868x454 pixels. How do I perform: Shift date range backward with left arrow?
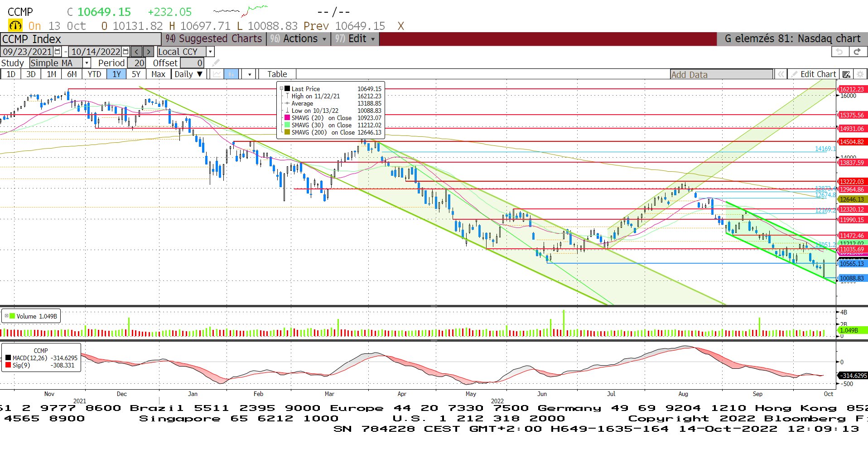click(x=137, y=52)
